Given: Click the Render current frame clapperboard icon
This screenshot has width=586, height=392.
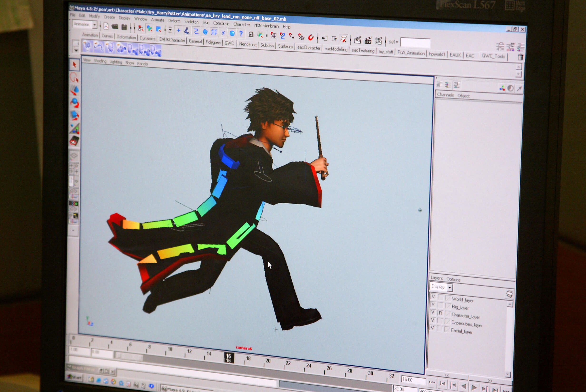Looking at the screenshot, I should 358,40.
